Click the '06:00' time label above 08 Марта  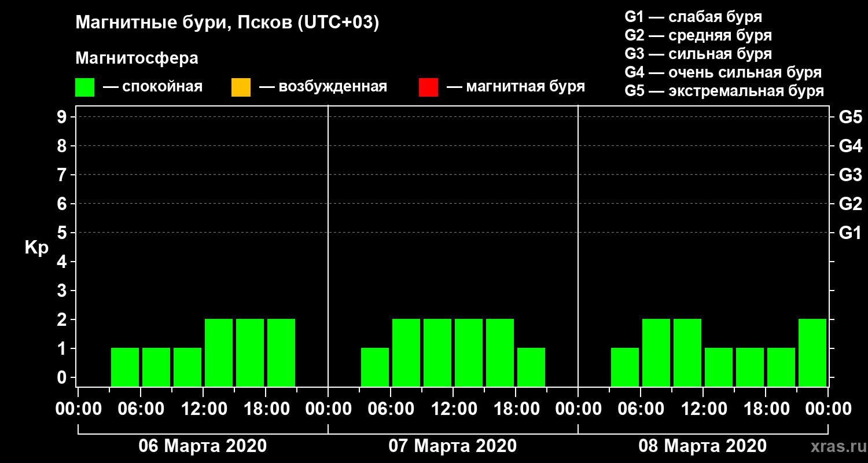click(x=641, y=409)
